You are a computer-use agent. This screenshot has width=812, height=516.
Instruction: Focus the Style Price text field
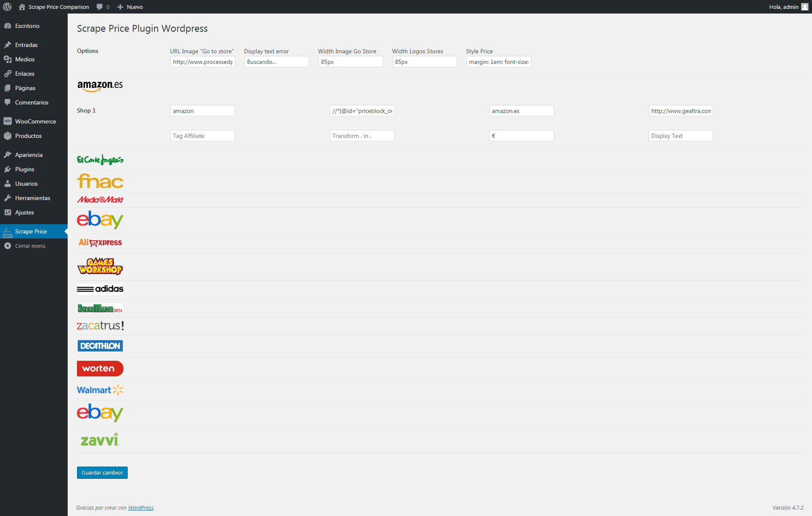[x=499, y=62]
